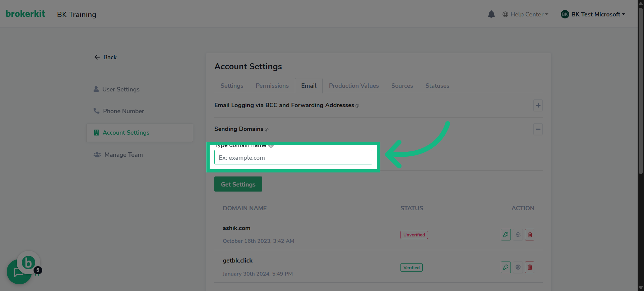Image resolution: width=644 pixels, height=291 pixels.
Task: Select Account Settings in sidebar
Action: pos(140,133)
